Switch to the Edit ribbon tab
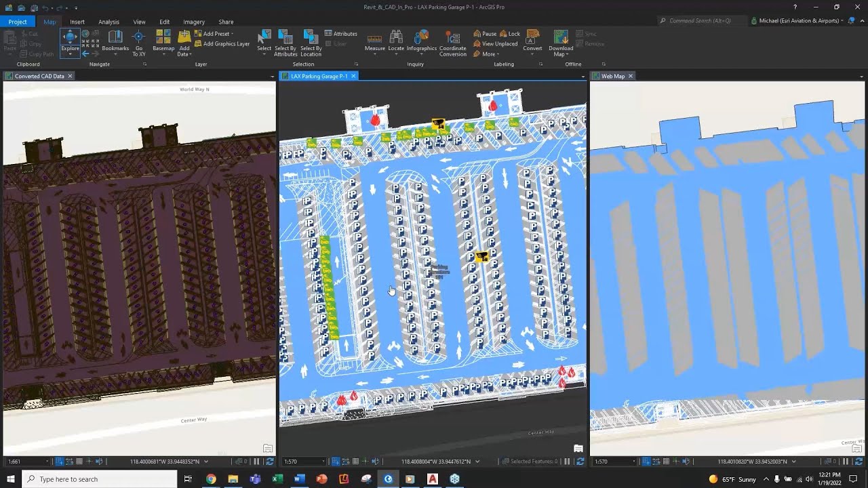Viewport: 868px width, 488px height. point(164,22)
